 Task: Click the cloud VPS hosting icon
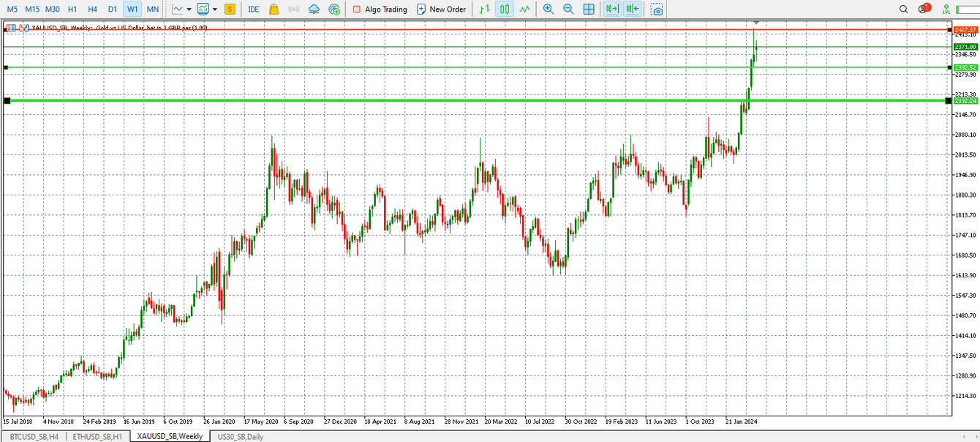tap(314, 10)
